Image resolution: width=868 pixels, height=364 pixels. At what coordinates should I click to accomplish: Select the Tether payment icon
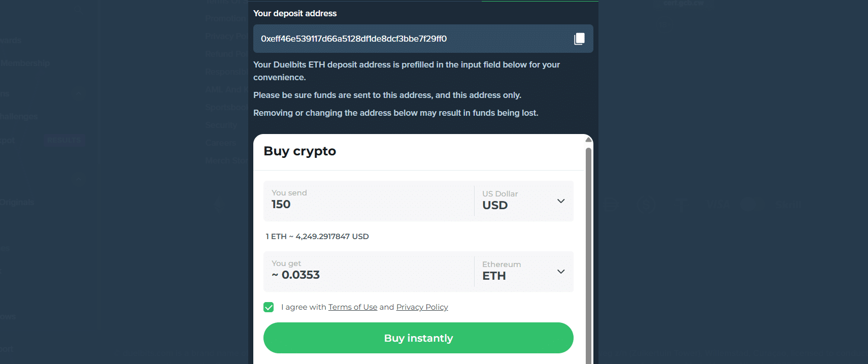(682, 204)
